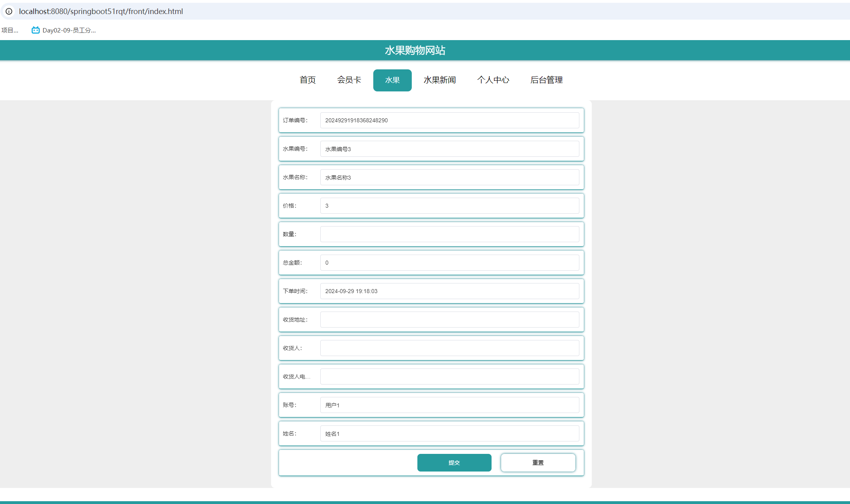Viewport: 850px width, 504px height.
Task: Open 水果新闻 page
Action: coord(439,80)
